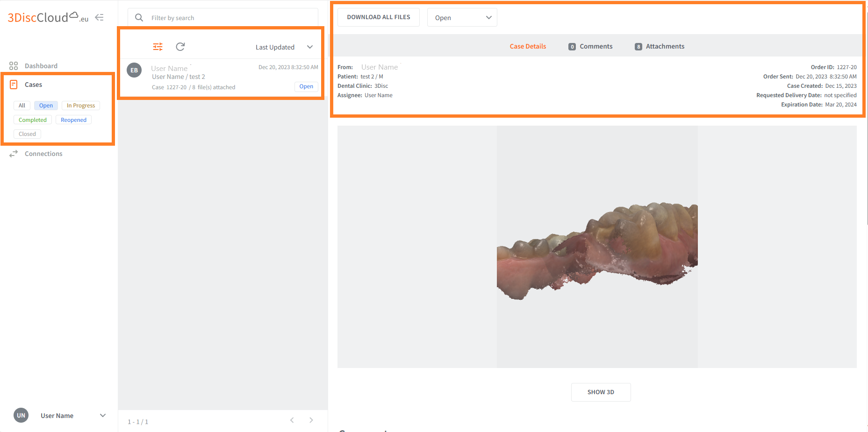
Task: Click the Assignee User Name text
Action: click(365, 95)
